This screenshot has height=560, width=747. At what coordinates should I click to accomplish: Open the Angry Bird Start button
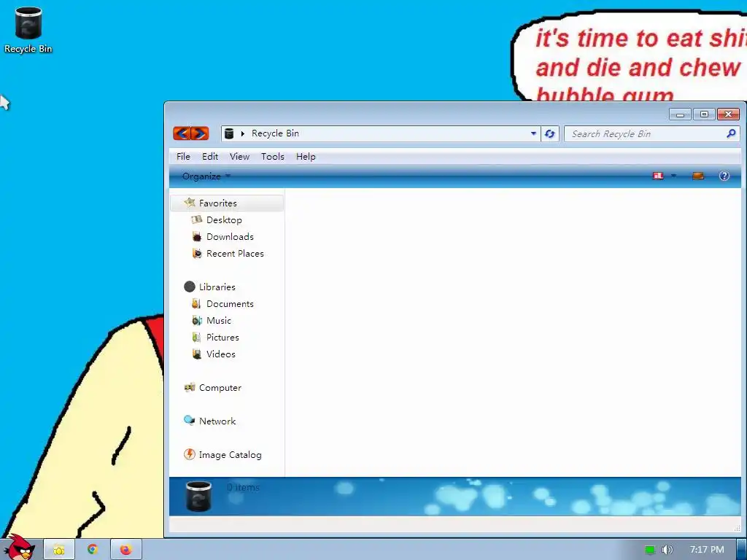tap(20, 548)
